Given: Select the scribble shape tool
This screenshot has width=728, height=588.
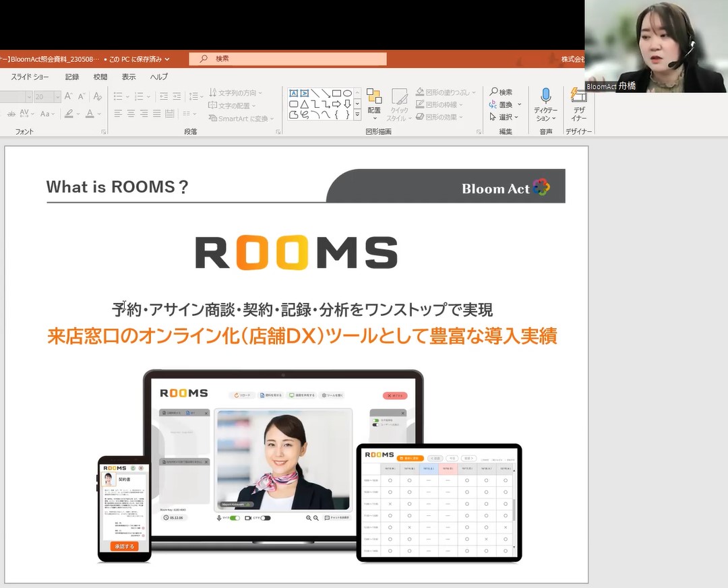Looking at the screenshot, I should [305, 115].
